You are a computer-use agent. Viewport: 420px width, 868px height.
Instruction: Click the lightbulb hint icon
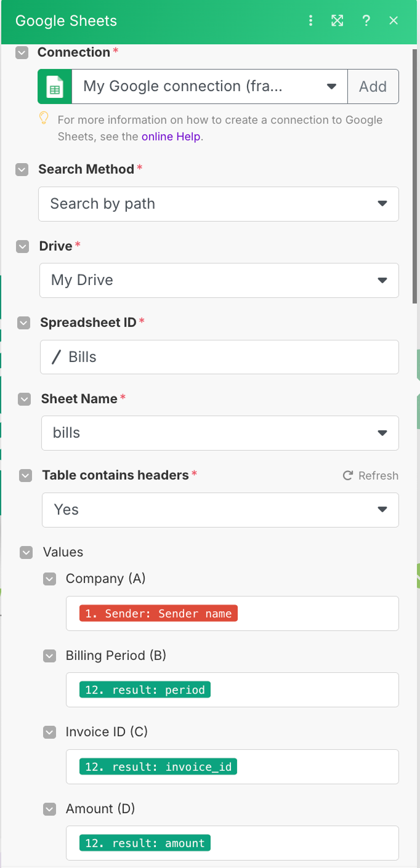(x=44, y=118)
